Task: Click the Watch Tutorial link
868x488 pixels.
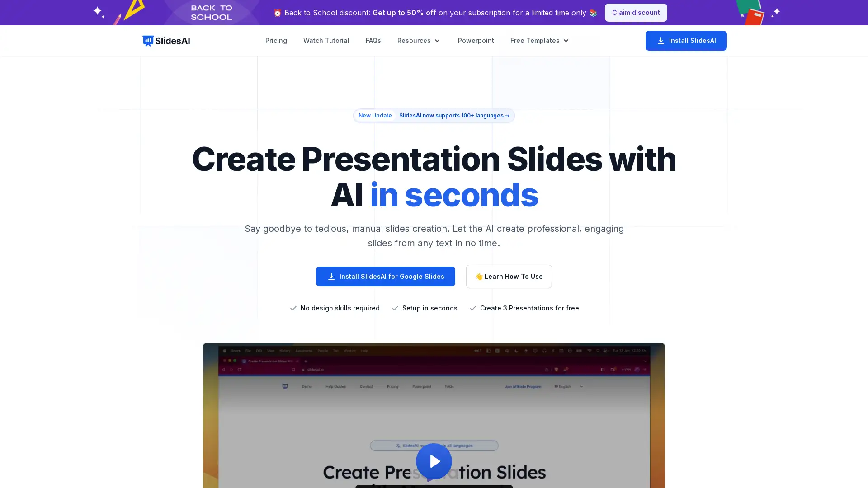Action: (x=326, y=40)
